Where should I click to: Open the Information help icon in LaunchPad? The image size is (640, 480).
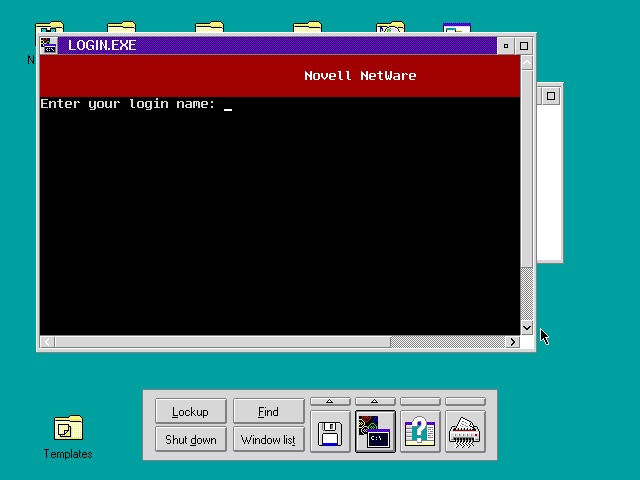(420, 432)
